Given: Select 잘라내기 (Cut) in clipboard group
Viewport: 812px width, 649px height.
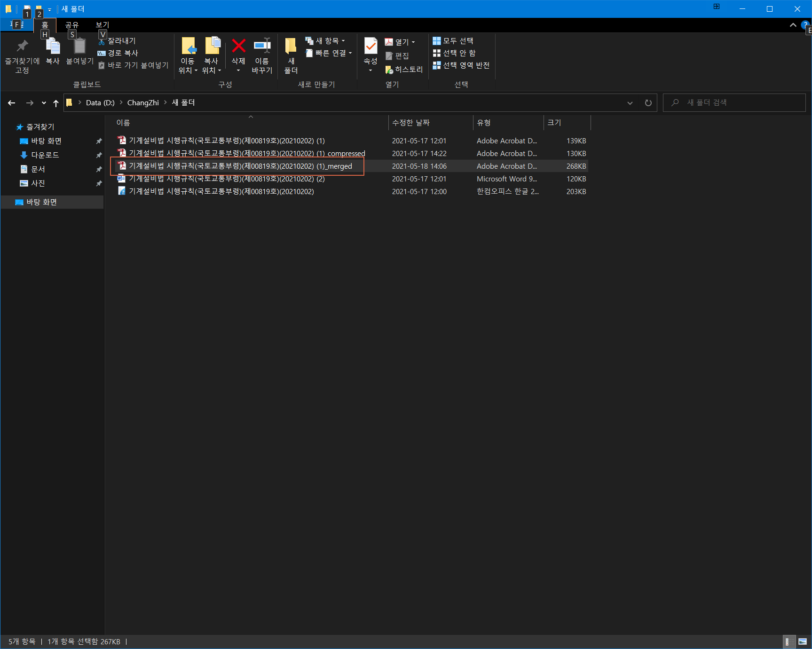Looking at the screenshot, I should pos(117,41).
